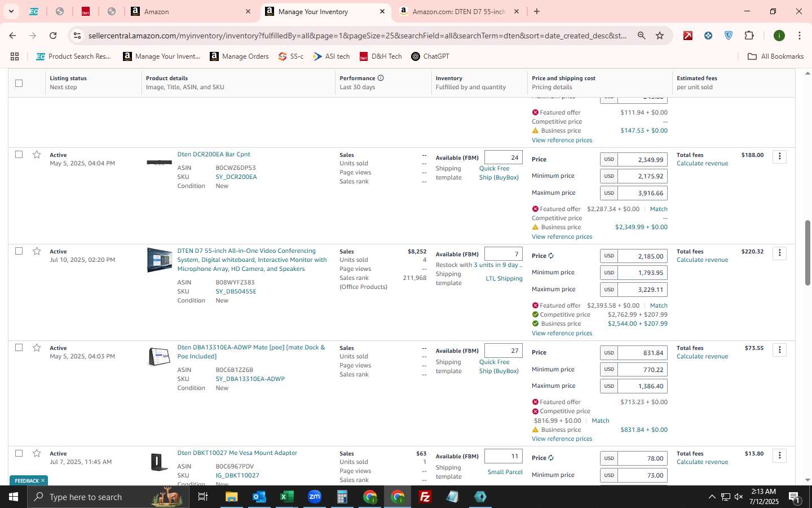Image resolution: width=812 pixels, height=508 pixels.
Task: Open actions menu for DBA13310EA-ADWP row
Action: point(779,350)
